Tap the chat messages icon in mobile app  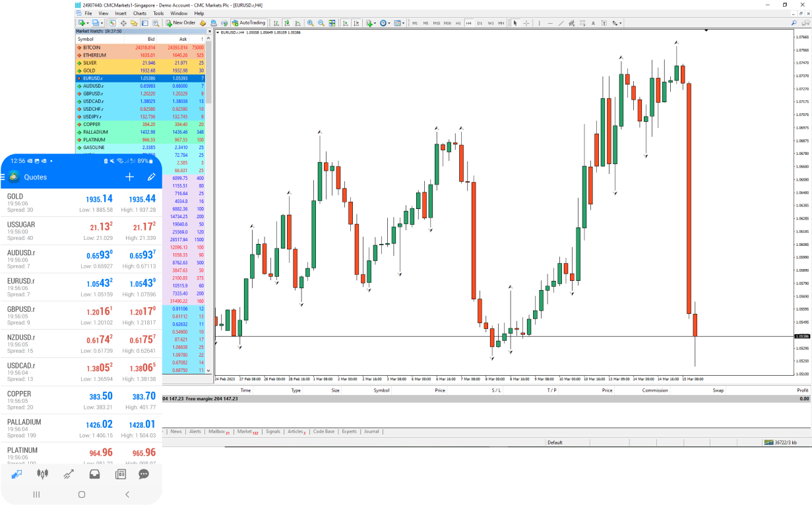(143, 473)
